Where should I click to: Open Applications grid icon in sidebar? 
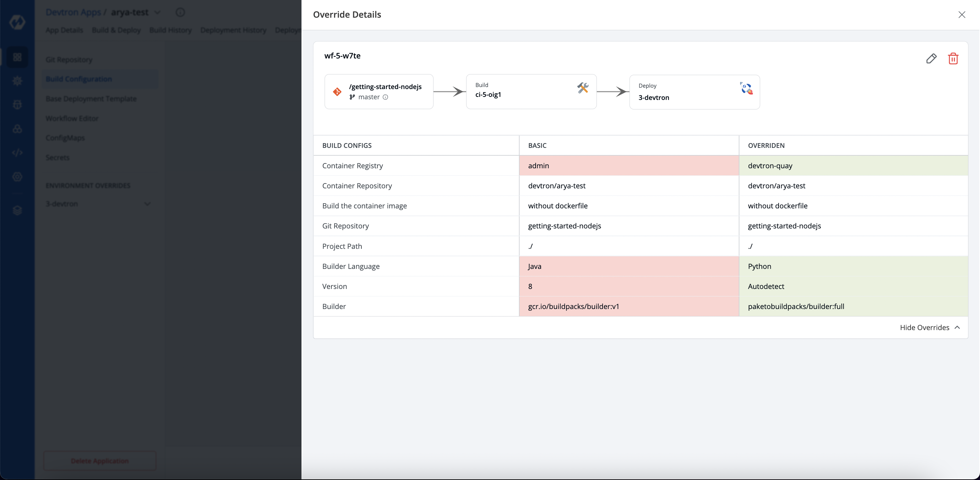click(17, 57)
